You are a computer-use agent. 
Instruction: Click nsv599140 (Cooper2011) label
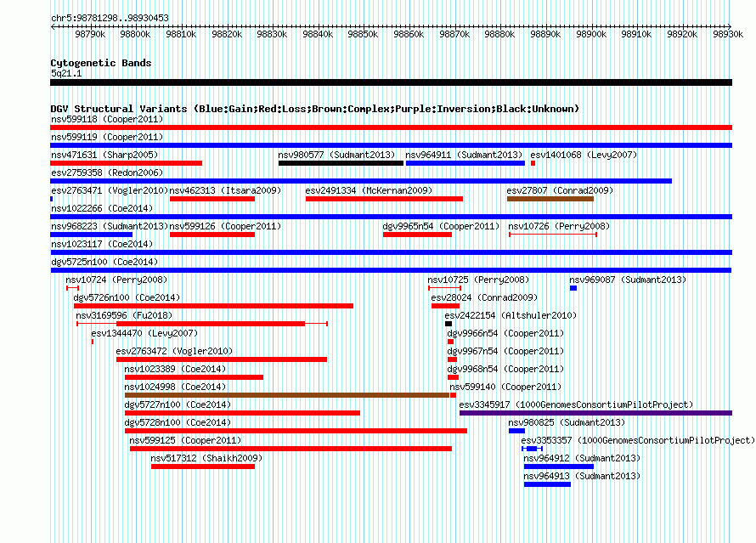point(505,387)
